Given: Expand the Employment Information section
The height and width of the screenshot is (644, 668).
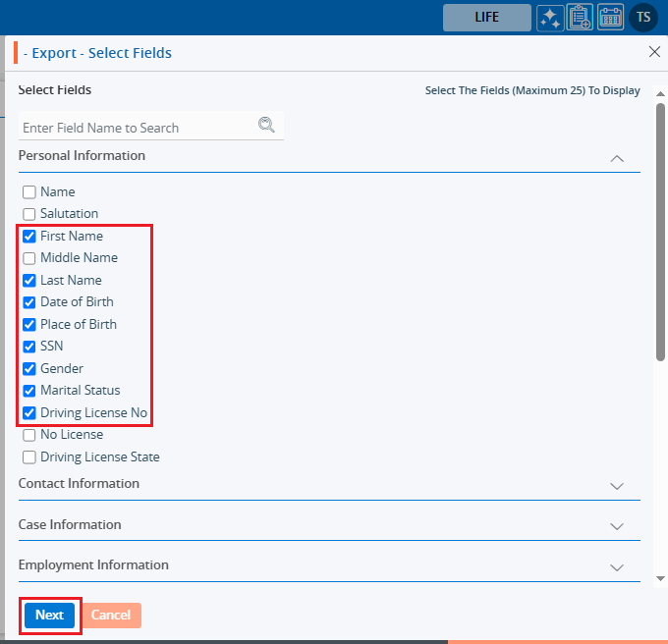Looking at the screenshot, I should 616,566.
